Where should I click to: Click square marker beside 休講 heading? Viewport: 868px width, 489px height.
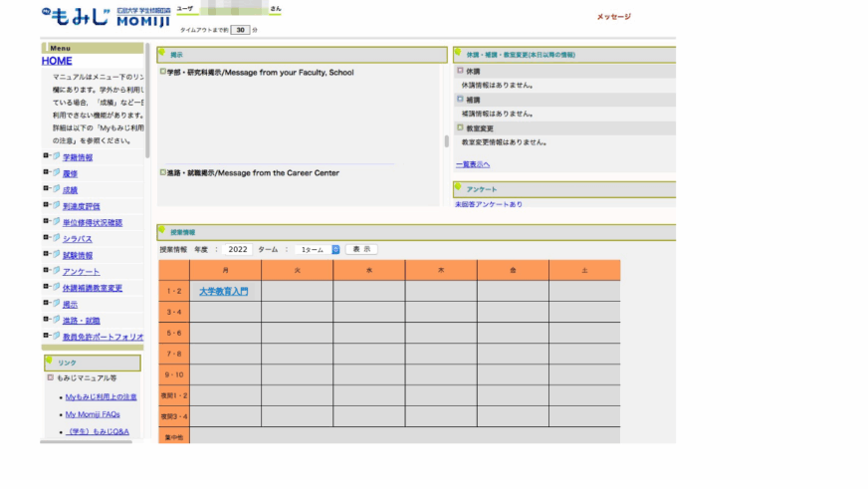point(460,71)
